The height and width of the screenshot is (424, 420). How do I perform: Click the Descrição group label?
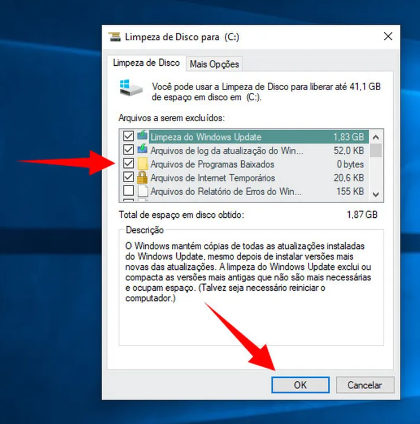tap(145, 230)
